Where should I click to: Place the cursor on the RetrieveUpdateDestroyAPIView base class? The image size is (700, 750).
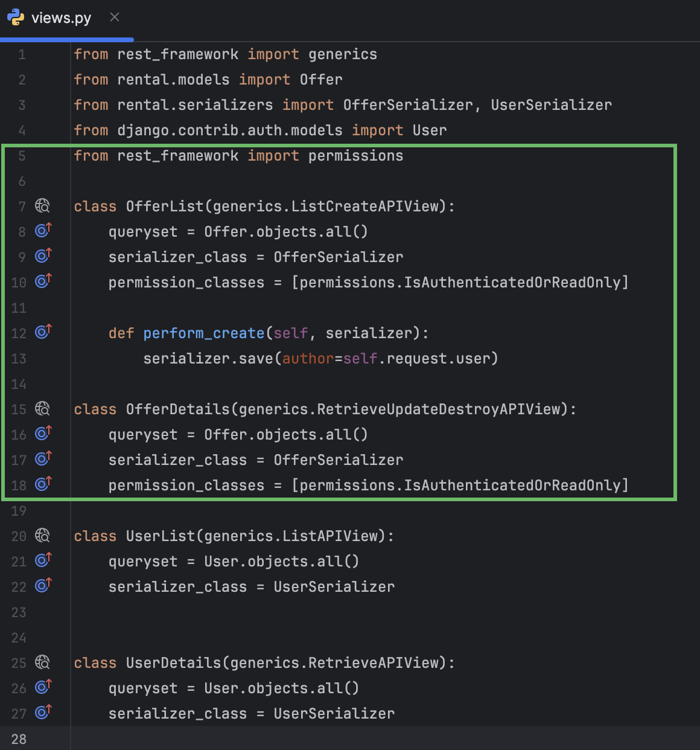click(439, 409)
